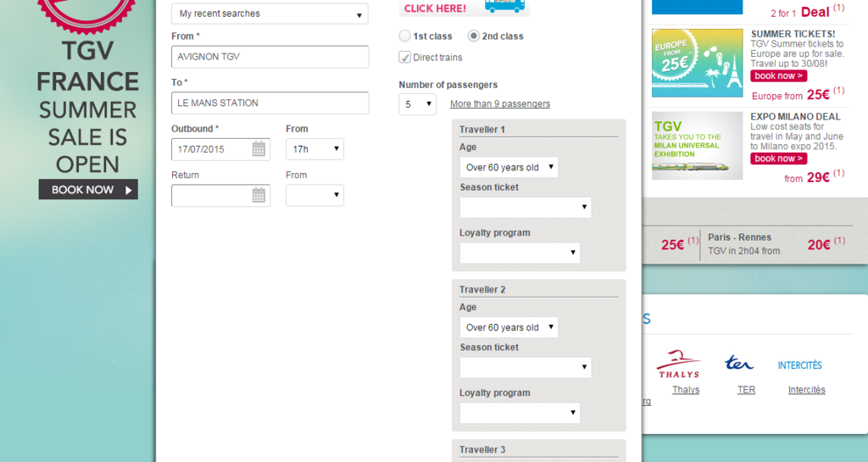868x462 pixels.
Task: Click the SUMMER TICKETS! headline
Action: point(793,34)
